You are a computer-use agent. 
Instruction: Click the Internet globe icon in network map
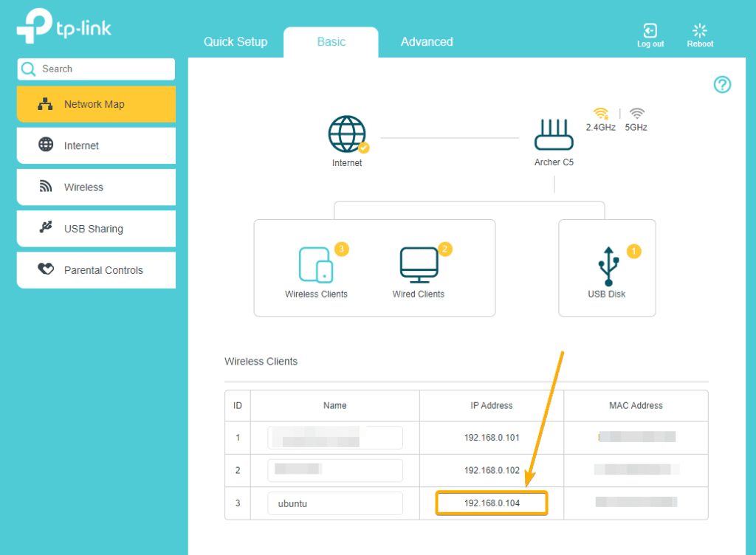point(347,134)
